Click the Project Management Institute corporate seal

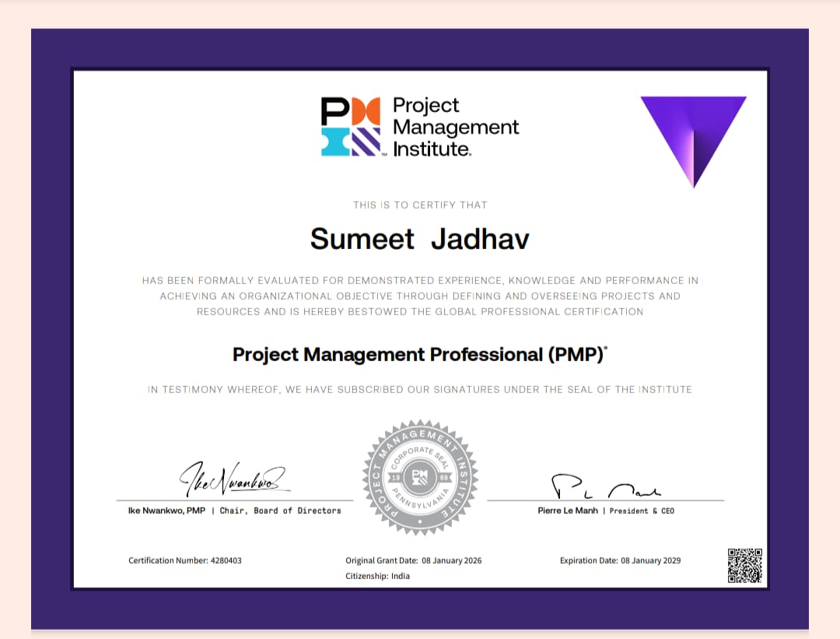[x=420, y=477]
